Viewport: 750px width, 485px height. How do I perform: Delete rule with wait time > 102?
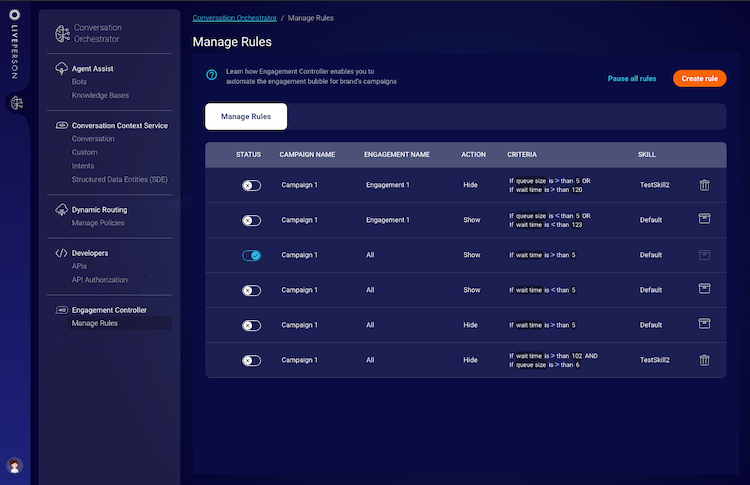704,360
